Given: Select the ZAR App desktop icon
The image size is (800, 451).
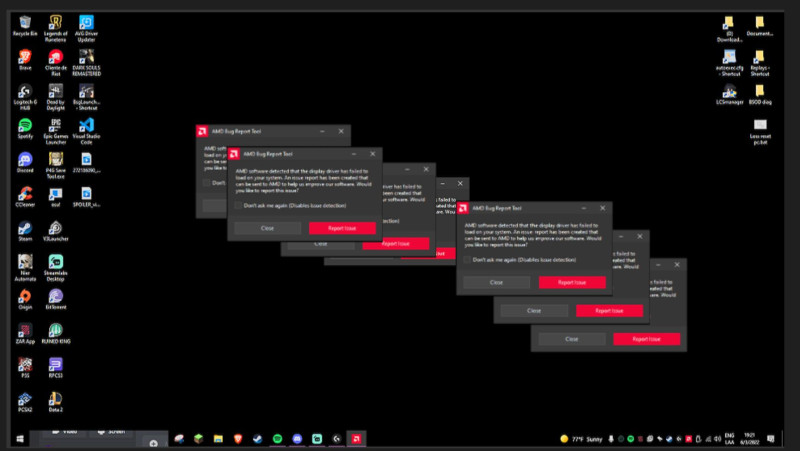Looking at the screenshot, I should pyautogui.click(x=25, y=333).
